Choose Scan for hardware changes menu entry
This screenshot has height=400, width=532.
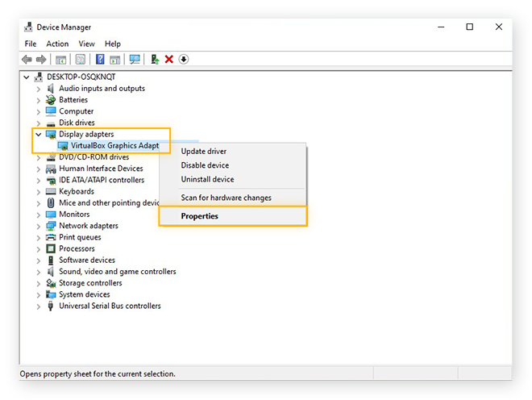(x=233, y=198)
